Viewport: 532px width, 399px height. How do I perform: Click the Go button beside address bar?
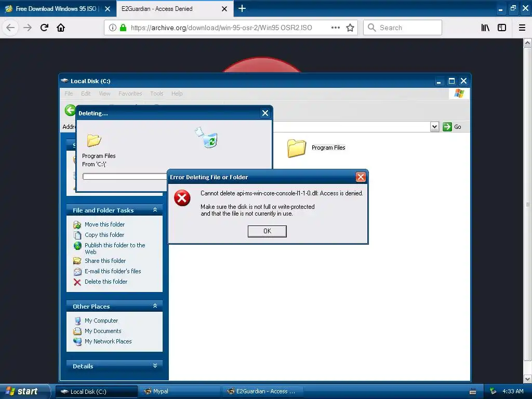point(452,127)
